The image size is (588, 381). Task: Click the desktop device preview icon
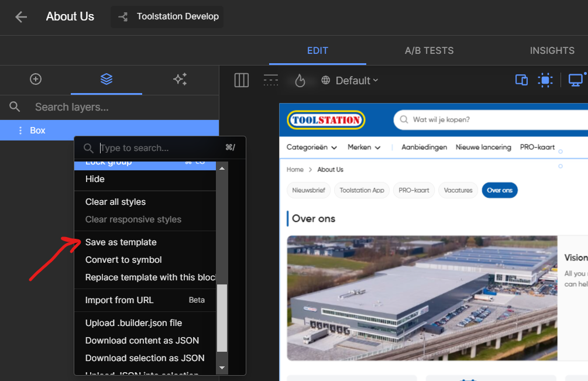point(576,80)
